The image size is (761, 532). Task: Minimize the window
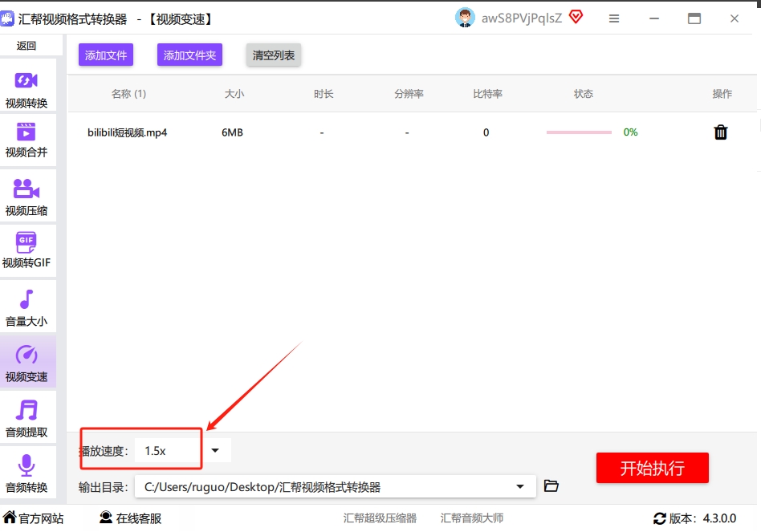[x=654, y=18]
